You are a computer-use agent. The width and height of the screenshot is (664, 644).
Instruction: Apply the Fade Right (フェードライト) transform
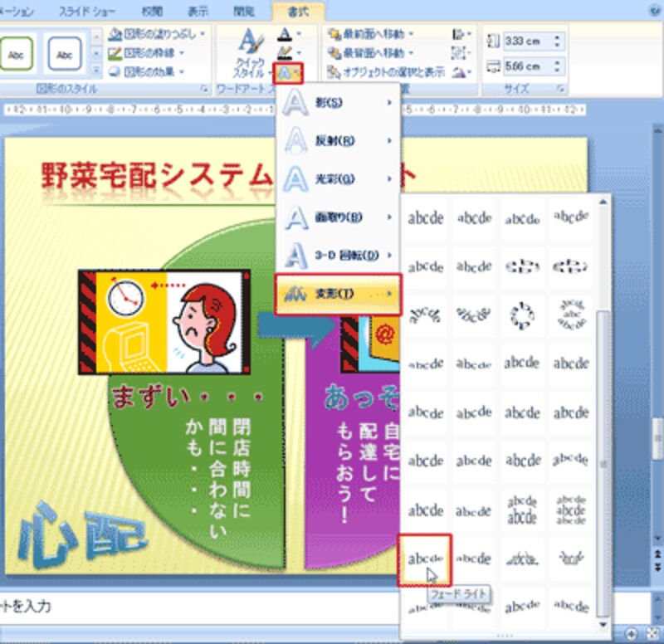[x=425, y=560]
